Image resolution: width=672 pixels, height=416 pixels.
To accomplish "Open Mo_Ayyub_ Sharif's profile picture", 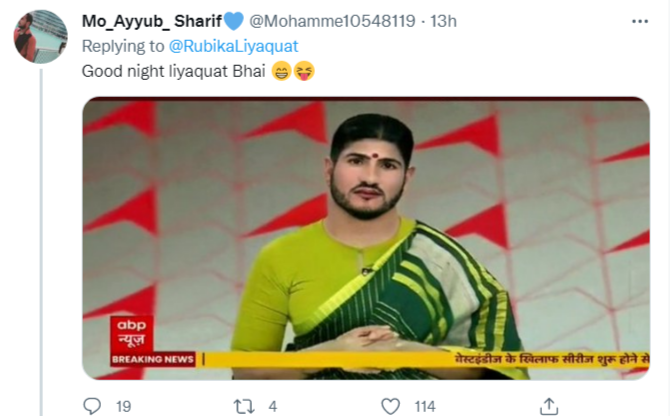I will [x=39, y=37].
